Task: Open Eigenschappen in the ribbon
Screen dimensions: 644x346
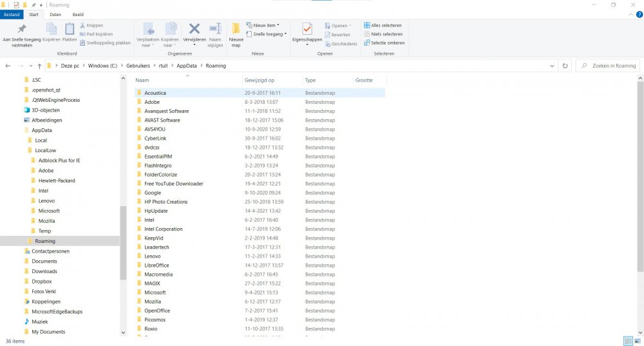Action: [x=307, y=29]
